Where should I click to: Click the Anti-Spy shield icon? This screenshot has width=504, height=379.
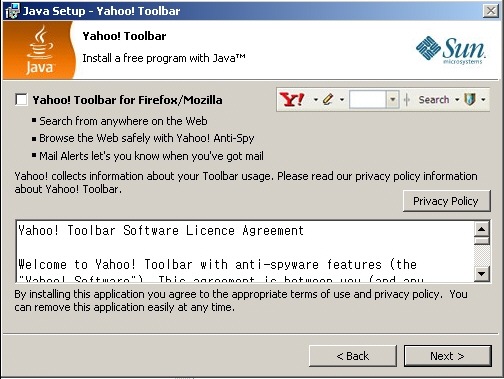point(470,99)
